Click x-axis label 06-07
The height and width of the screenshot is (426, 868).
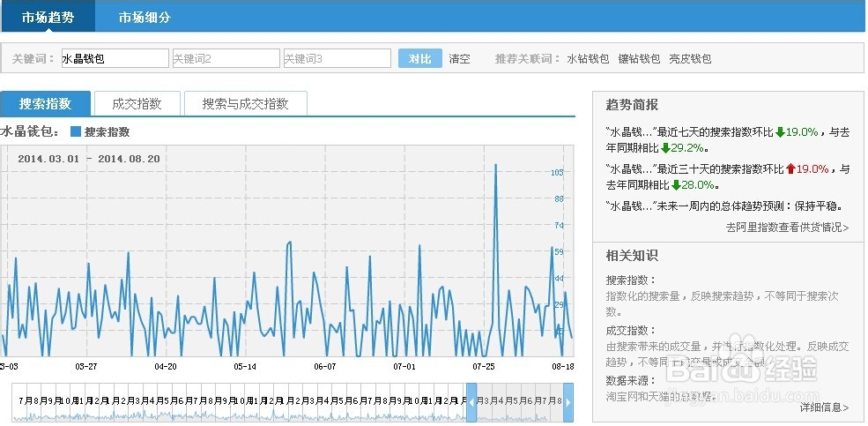click(x=325, y=366)
